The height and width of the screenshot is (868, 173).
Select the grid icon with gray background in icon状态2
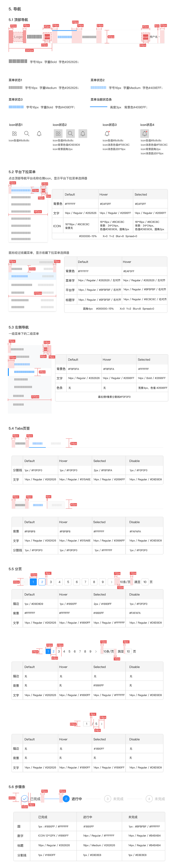[x=57, y=133]
